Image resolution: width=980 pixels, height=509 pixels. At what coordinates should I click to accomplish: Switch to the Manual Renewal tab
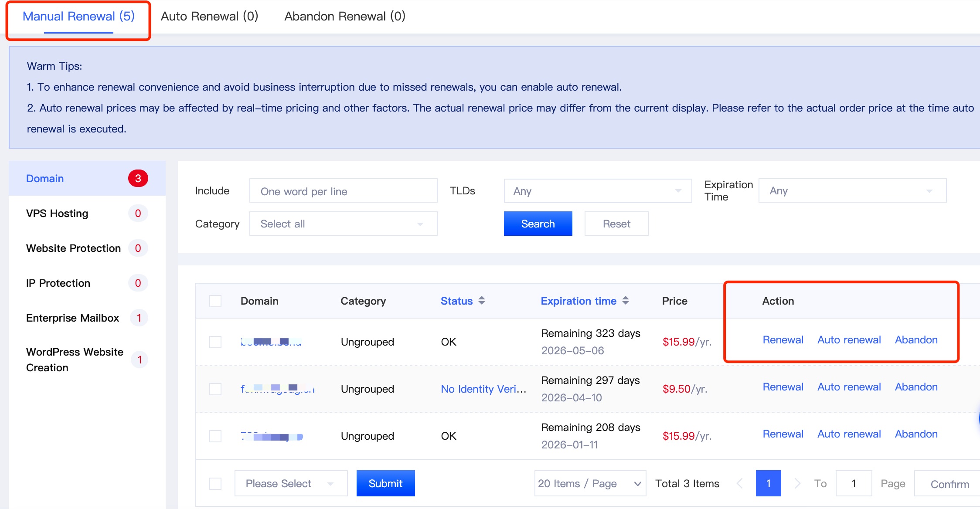click(x=78, y=17)
